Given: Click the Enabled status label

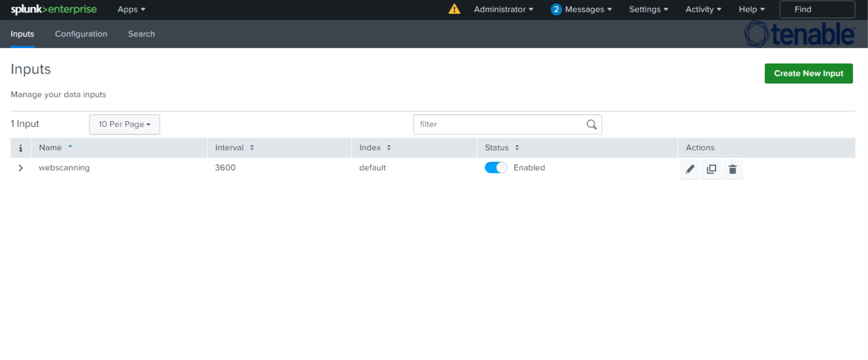Looking at the screenshot, I should [529, 168].
